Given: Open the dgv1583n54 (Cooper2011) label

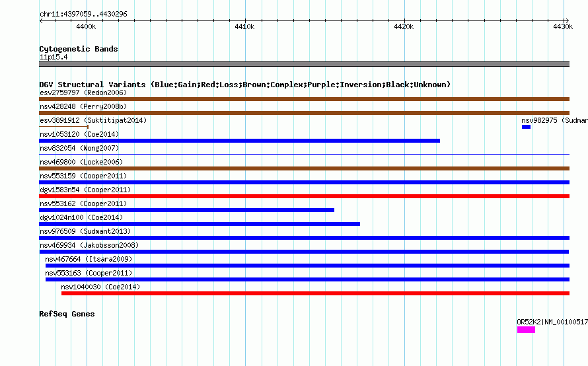Looking at the screenshot, I should tap(85, 190).
